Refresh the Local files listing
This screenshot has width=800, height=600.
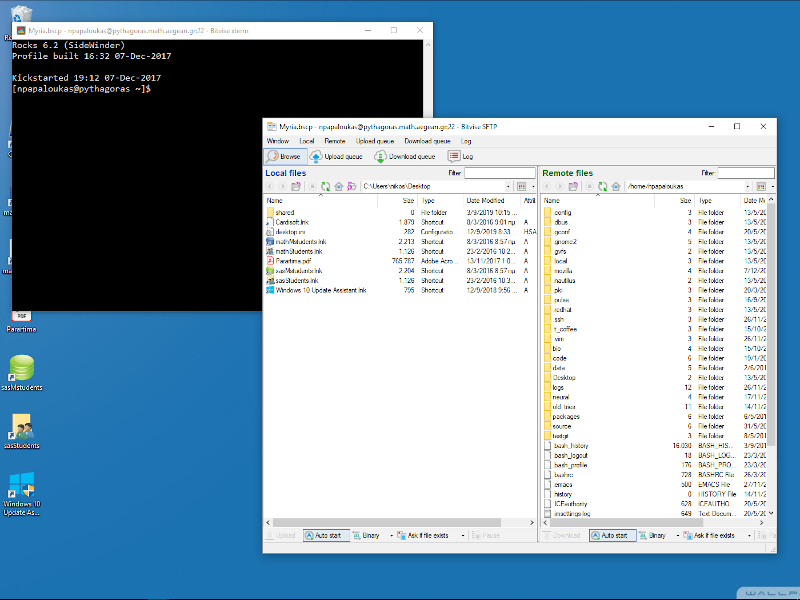point(326,186)
